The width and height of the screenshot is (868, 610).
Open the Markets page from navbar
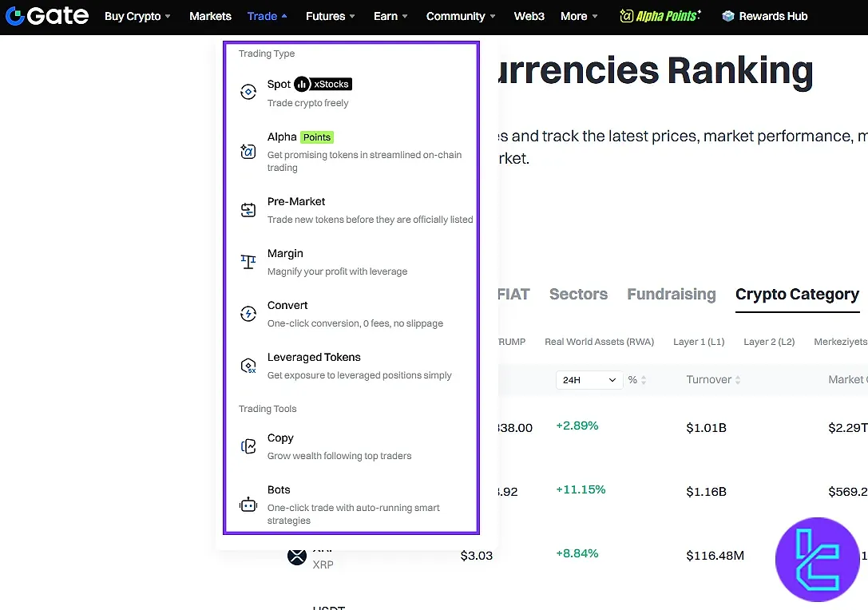coord(210,16)
